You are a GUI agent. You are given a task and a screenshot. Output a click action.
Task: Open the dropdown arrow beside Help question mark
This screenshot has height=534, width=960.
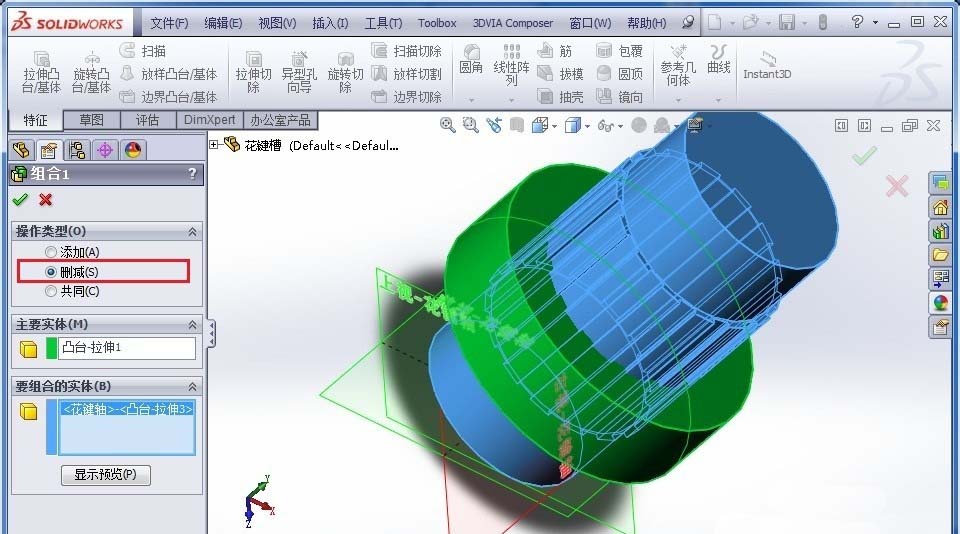click(875, 23)
